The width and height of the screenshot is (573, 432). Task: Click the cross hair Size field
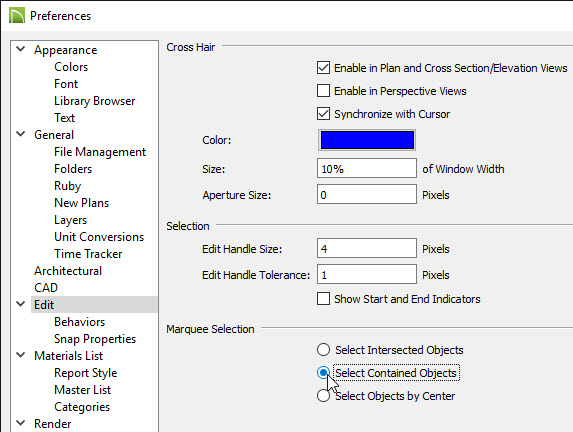point(367,168)
